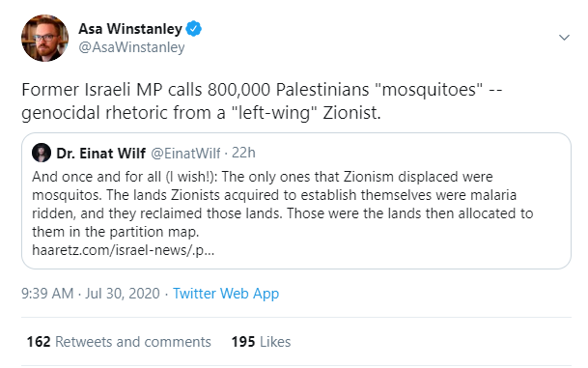Viewport: 588px width, 368px height.
Task: Click the Jul 30, 2020 date
Action: [x=123, y=294]
